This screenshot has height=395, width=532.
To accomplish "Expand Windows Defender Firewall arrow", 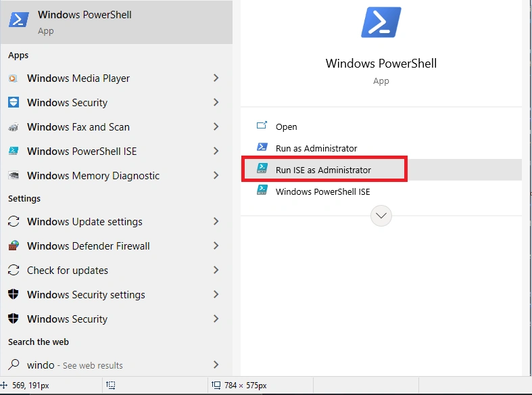I will tap(216, 246).
